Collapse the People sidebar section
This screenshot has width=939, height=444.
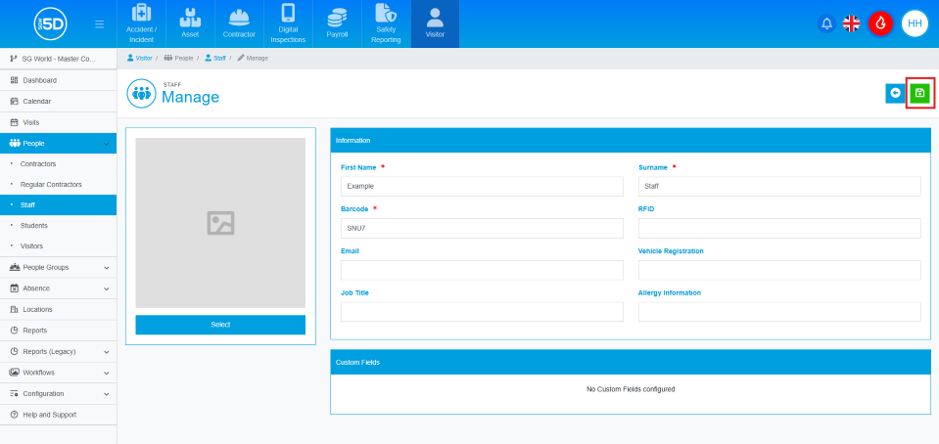click(58, 143)
